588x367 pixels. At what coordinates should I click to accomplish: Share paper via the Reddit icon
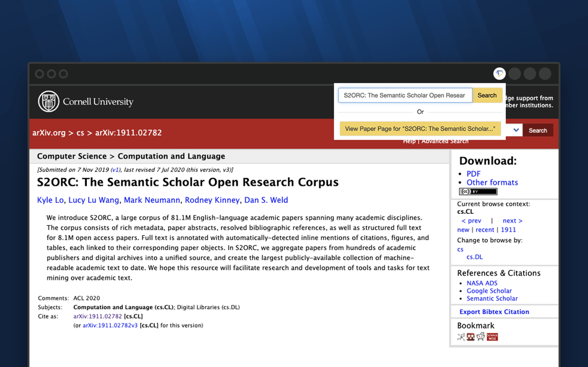tap(481, 337)
